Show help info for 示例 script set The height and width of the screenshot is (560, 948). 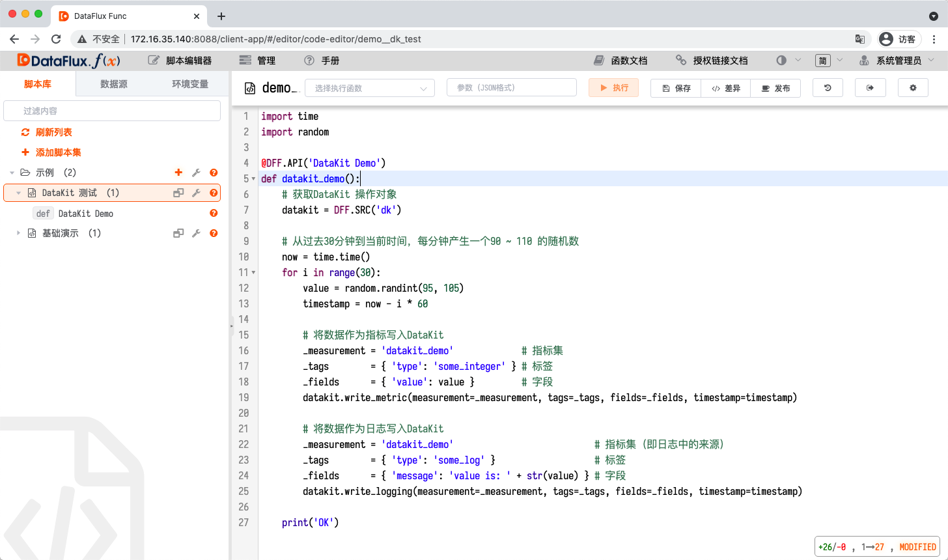pyautogui.click(x=214, y=173)
